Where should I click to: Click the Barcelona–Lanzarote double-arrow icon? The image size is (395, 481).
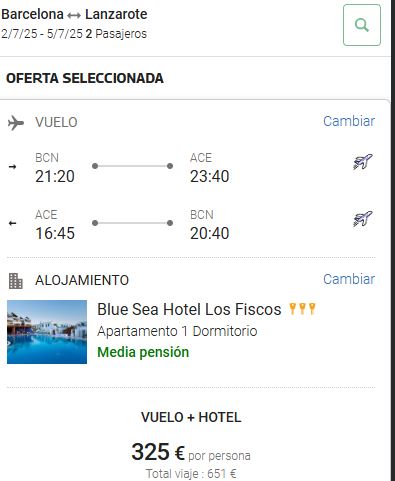pos(74,15)
